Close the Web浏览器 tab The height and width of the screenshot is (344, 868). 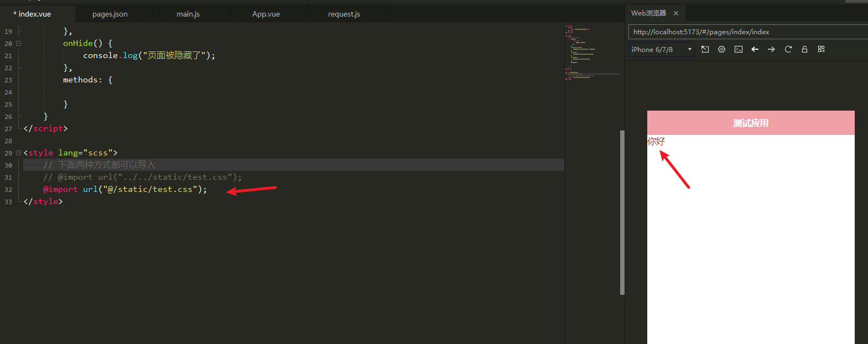point(676,13)
